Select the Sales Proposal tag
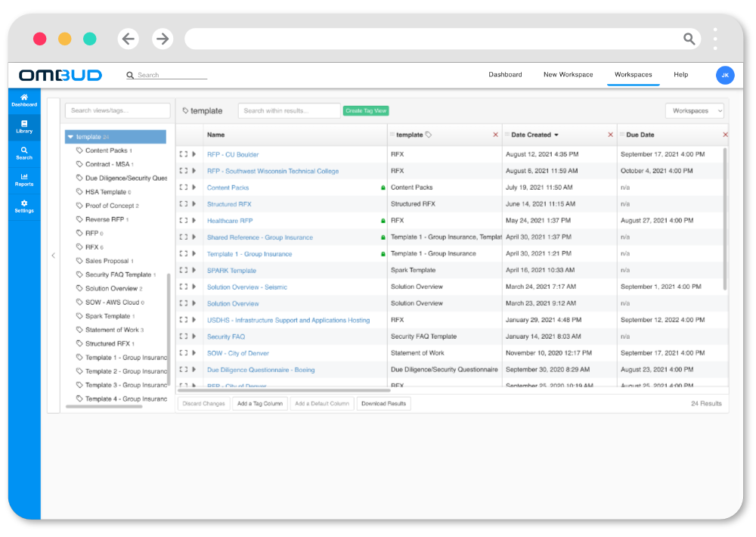The height and width of the screenshot is (537, 756). tap(109, 261)
